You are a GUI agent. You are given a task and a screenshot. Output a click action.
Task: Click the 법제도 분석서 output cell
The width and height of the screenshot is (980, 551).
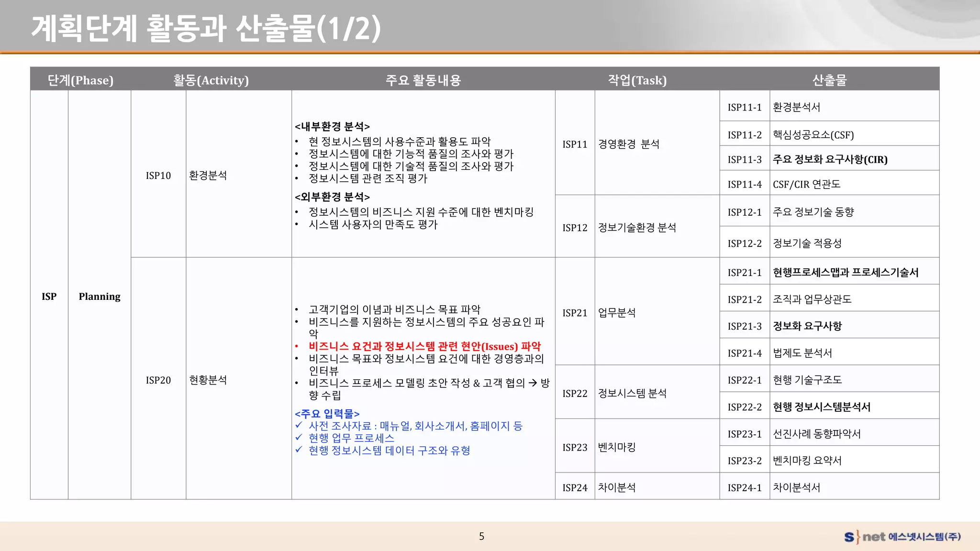855,353
